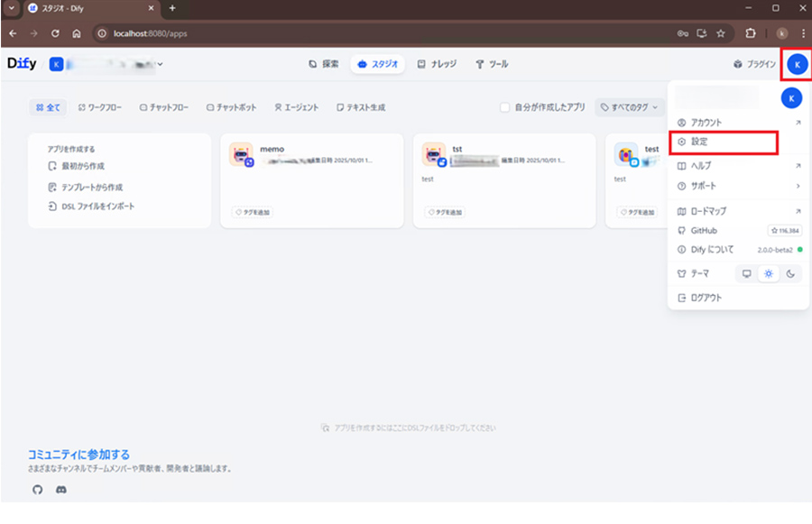
Task: Choose ログアウト in the menu
Action: tap(706, 298)
